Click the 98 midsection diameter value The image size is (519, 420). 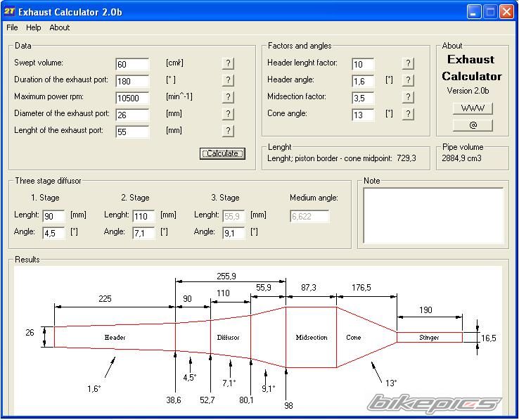(288, 406)
